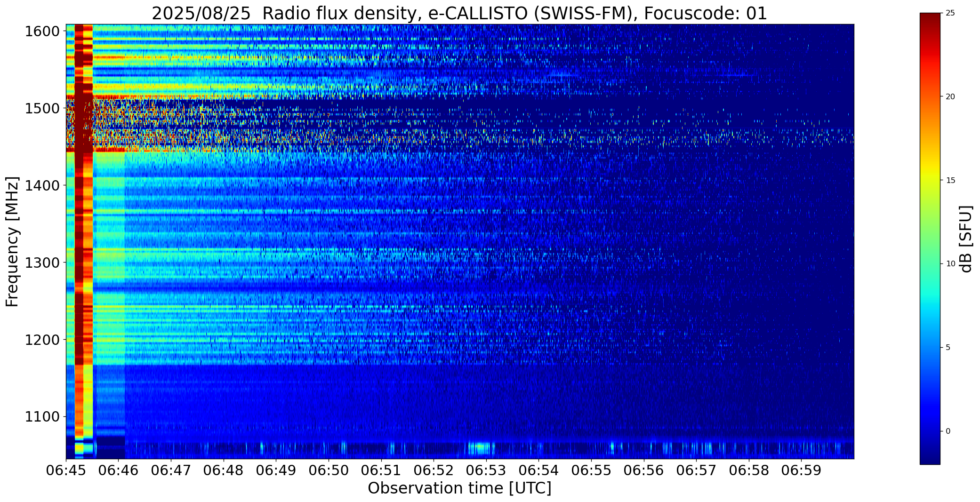Screen dimensions: 980x502
Task: Click the plot title mentioning e-CALLISTO (SWISS-FM)
Action: point(459,13)
